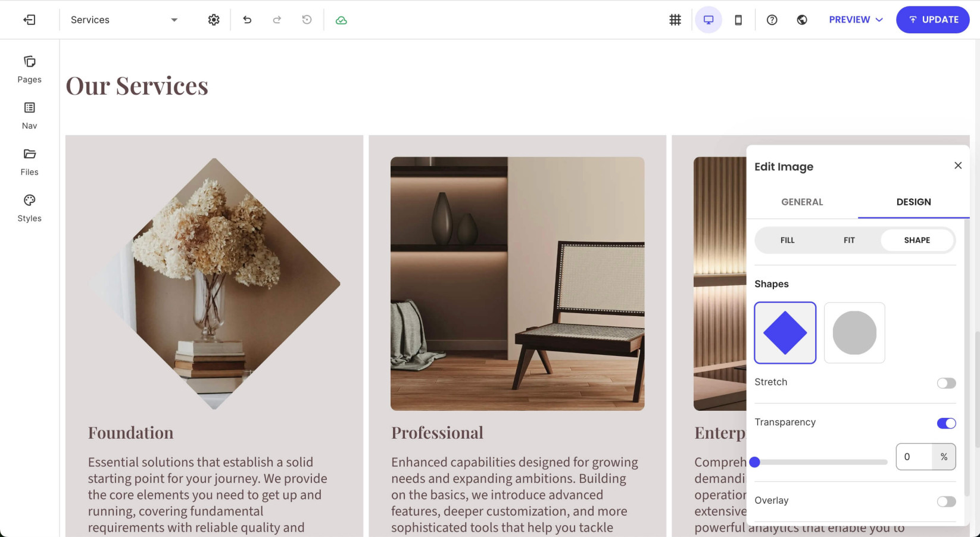Open page settings gear icon
980x537 pixels.
(214, 20)
